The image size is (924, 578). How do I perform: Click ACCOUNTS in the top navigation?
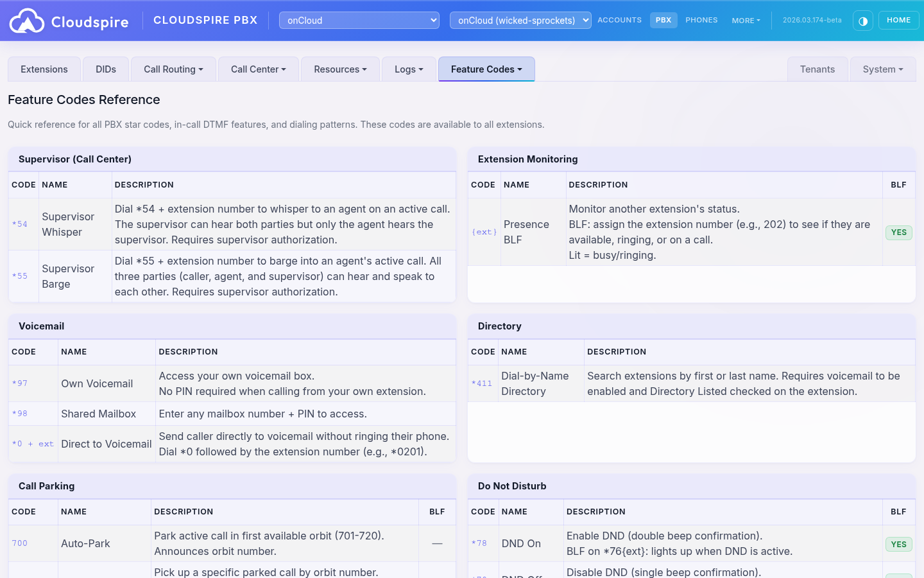click(619, 20)
